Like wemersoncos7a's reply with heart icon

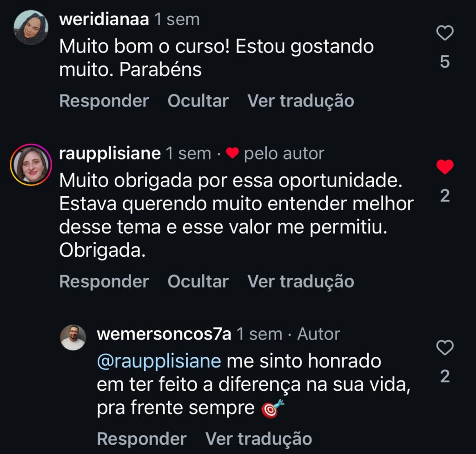coord(445,347)
